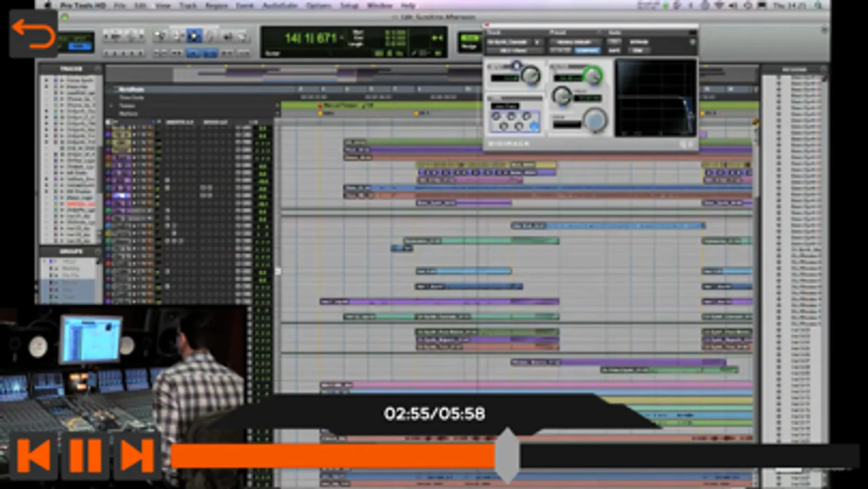Viewport: 868px width, 489px height.
Task: Click the video progress slider handle
Action: 508,455
